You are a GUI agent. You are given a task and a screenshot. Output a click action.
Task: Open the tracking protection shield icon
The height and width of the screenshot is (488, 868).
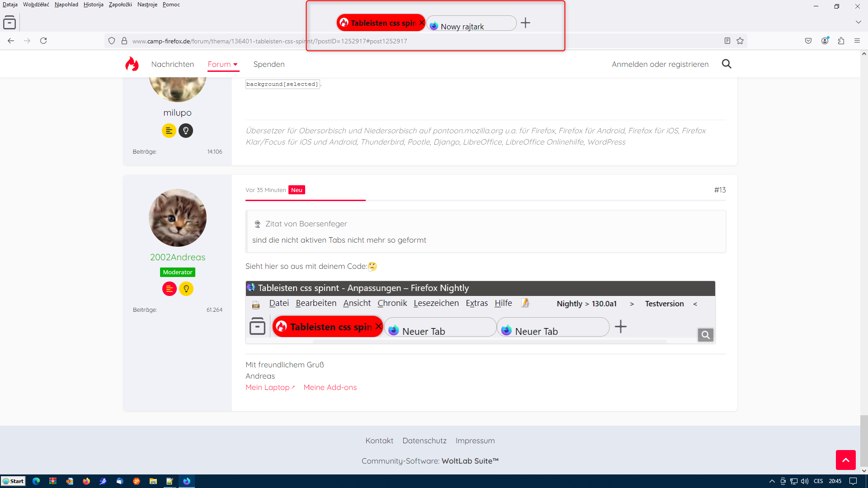[x=112, y=41]
